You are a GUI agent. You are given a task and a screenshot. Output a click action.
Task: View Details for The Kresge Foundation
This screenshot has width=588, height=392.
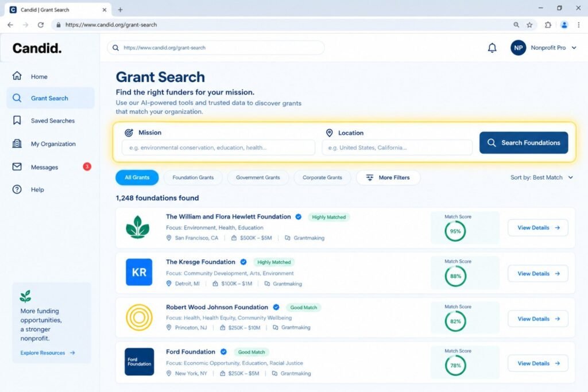point(538,274)
